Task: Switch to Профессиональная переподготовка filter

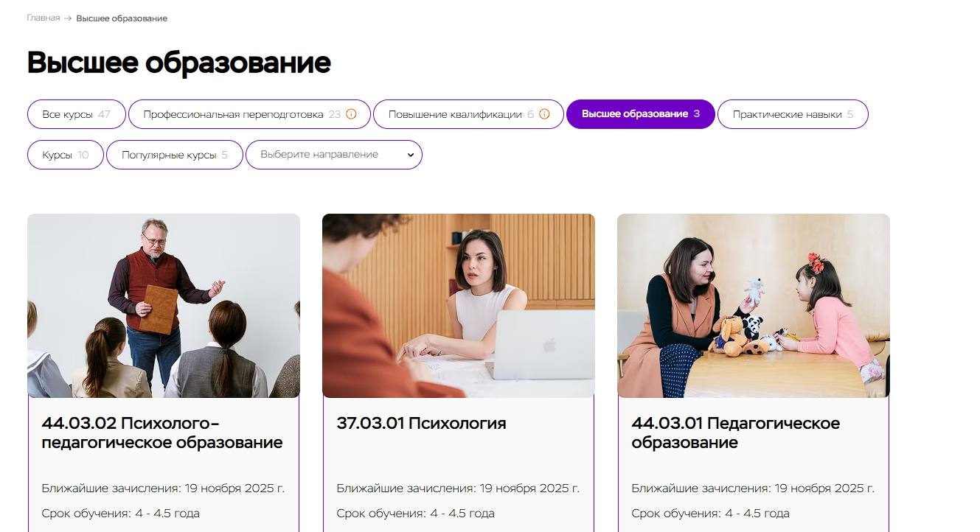Action: 249,114
